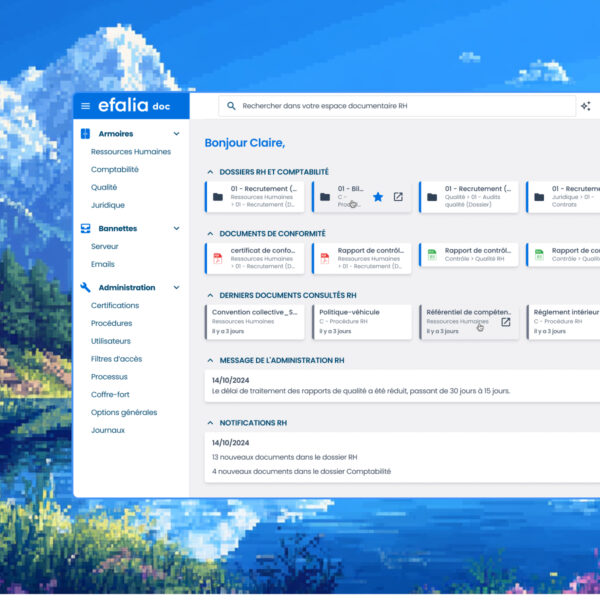Click the AI sparkle icon next to search
600x600 pixels.
(585, 106)
